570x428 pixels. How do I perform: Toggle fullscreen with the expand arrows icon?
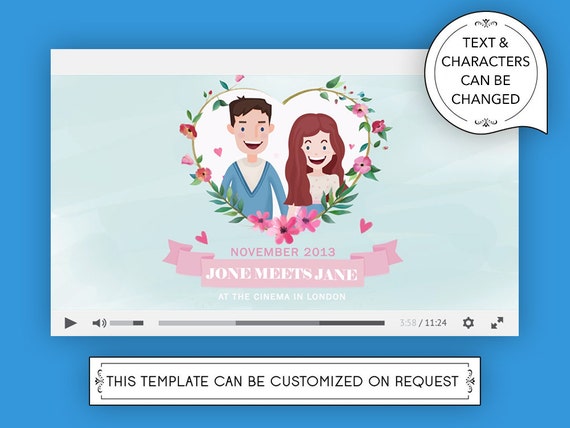pyautogui.click(x=497, y=323)
